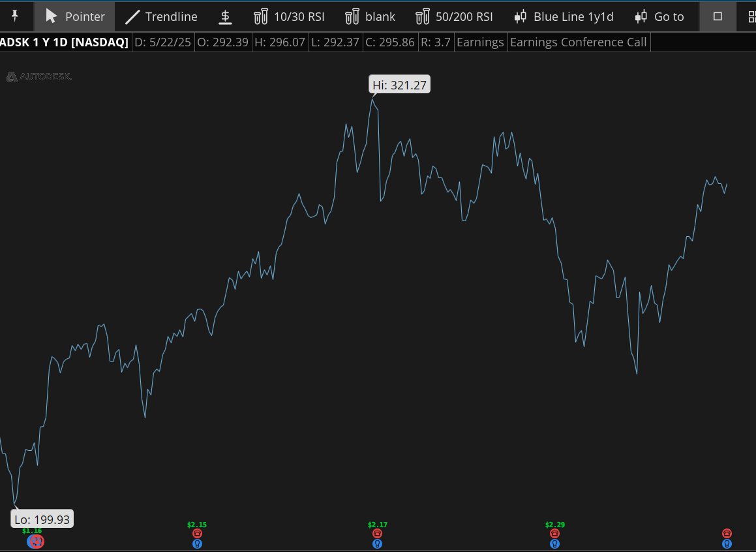Click the Lo: 199.93 price bubble
Screen dimensions: 756x552
pyautogui.click(x=42, y=519)
